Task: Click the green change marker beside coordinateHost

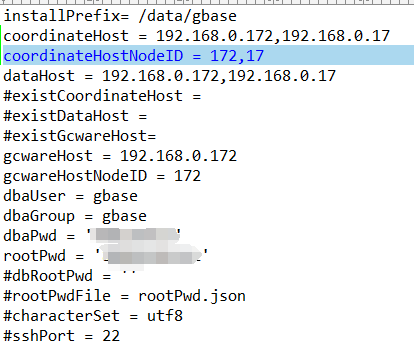Action: [x=1, y=36]
